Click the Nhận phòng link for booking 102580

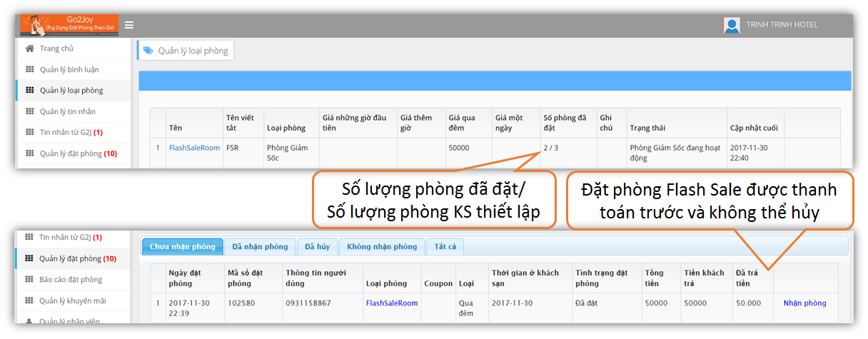[x=804, y=303]
